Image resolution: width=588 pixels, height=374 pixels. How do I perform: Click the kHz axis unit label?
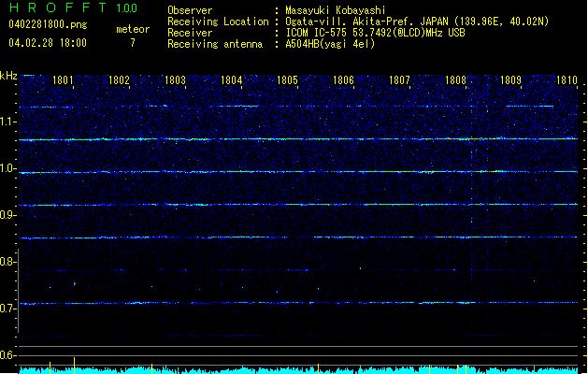click(8, 75)
